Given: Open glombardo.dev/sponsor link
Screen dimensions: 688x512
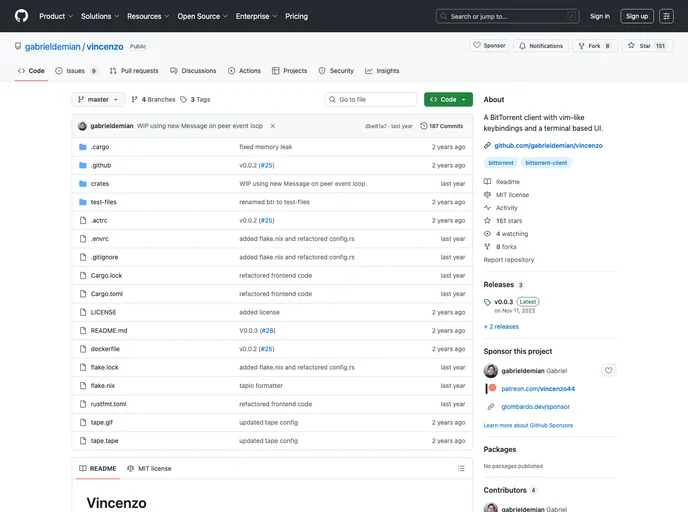Looking at the screenshot, I should click(x=535, y=407).
